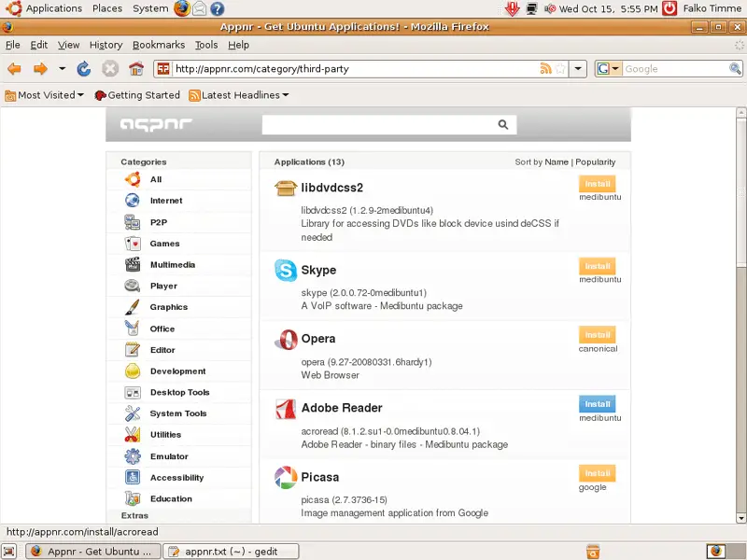This screenshot has width=747, height=560.
Task: Open the Help menu in Firefox
Action: (239, 45)
